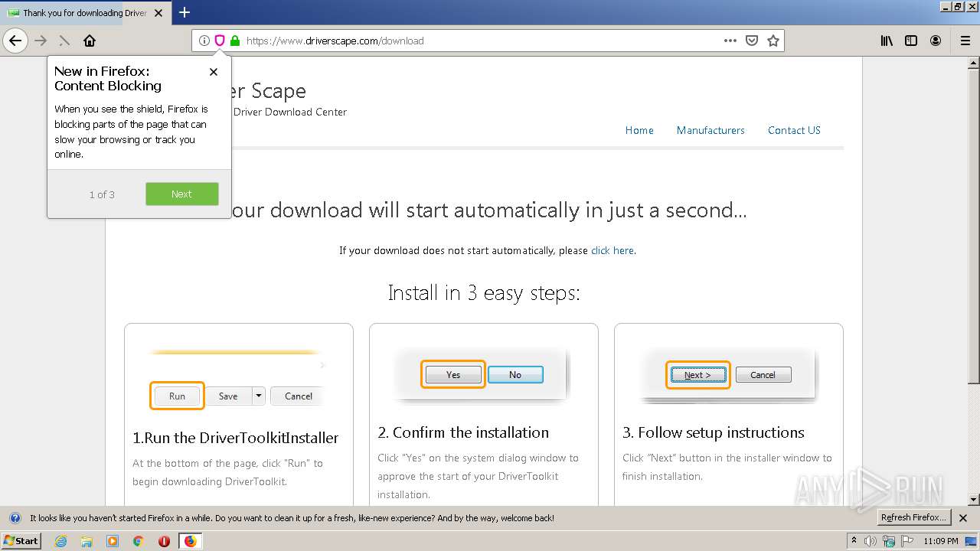Show the sidebars icon

[x=911, y=41]
